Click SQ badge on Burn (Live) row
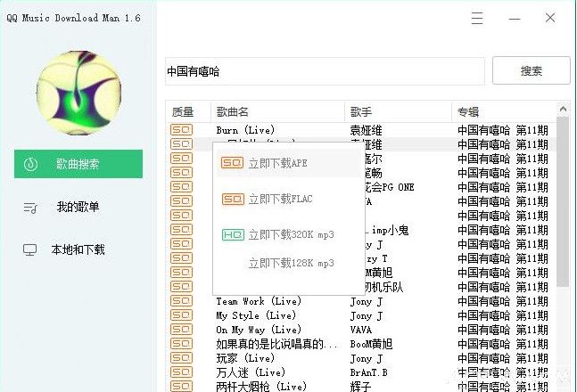This screenshot has height=392, width=577. (181, 129)
